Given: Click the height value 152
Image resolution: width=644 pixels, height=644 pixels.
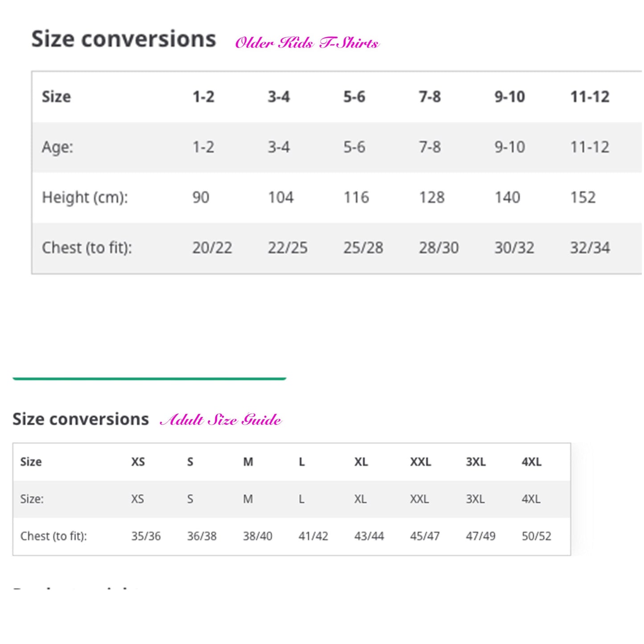Looking at the screenshot, I should click(x=583, y=197).
